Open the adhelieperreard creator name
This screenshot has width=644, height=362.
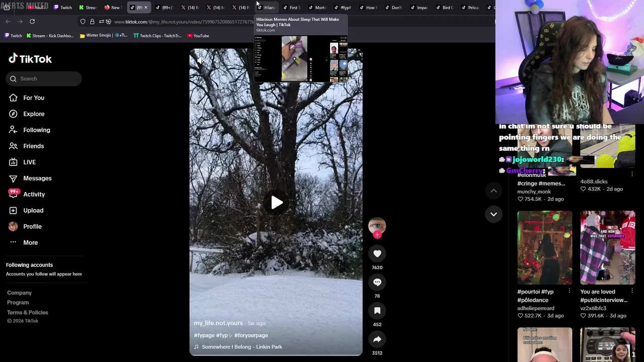(x=536, y=308)
